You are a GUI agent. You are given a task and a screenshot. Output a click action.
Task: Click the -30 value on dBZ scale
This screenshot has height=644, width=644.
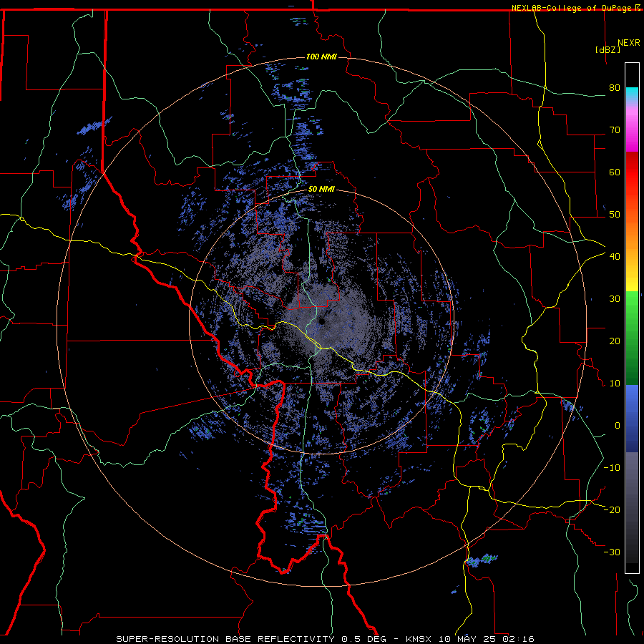[612, 552]
